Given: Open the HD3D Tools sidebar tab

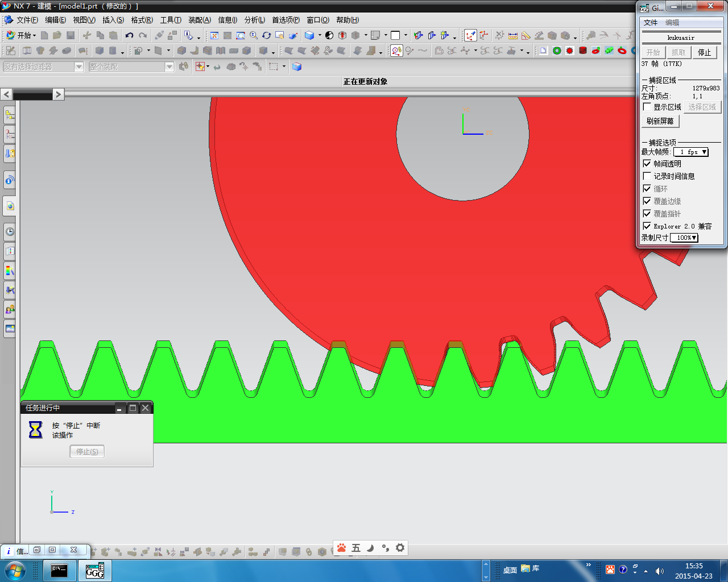Looking at the screenshot, I should coord(10,181).
